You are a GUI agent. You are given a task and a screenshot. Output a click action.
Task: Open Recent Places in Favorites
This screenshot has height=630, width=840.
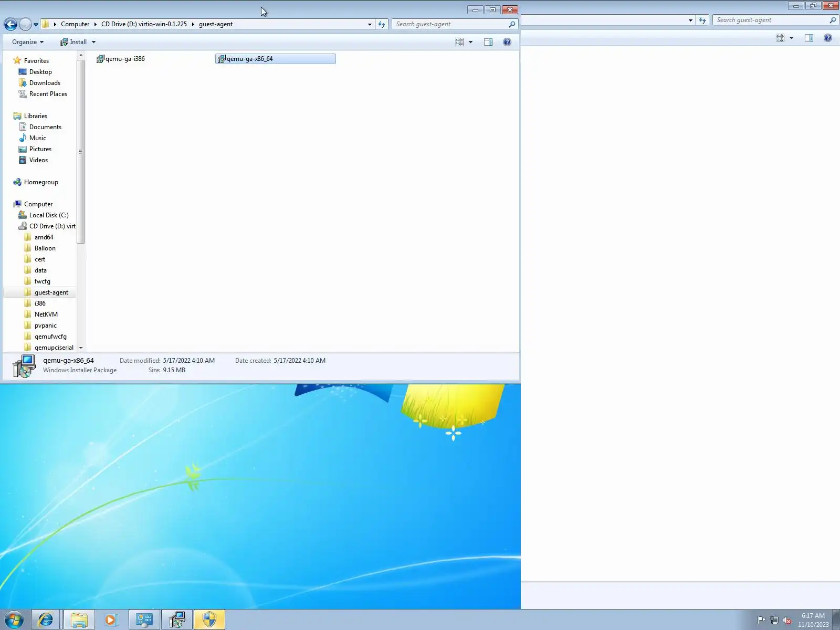(x=48, y=94)
